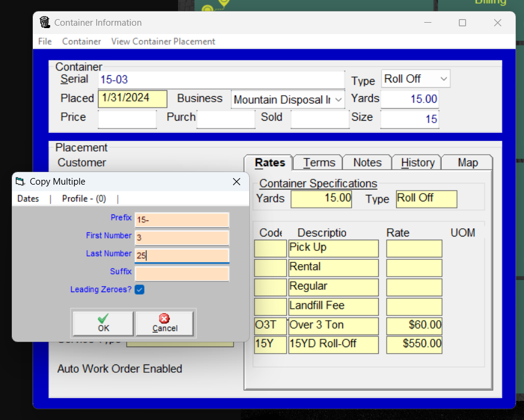Image resolution: width=524 pixels, height=420 pixels.
Task: Open the File menu
Action: [45, 41]
